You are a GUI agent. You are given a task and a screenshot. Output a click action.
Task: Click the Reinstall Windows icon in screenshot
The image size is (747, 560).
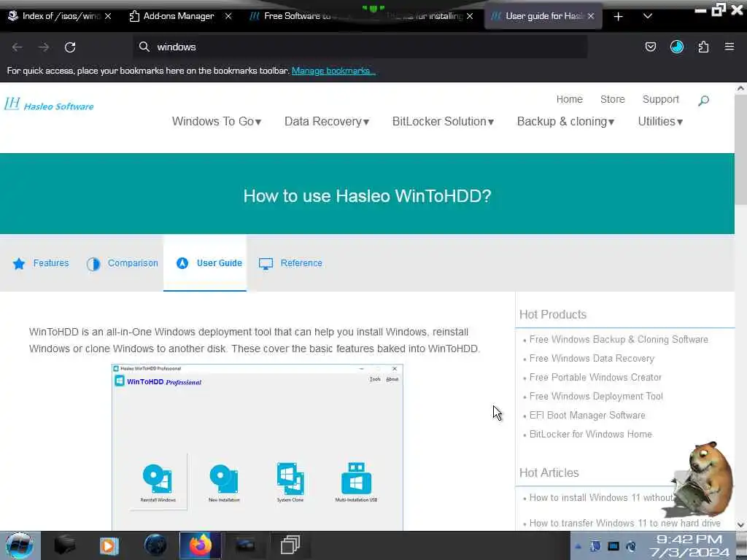pos(158,479)
